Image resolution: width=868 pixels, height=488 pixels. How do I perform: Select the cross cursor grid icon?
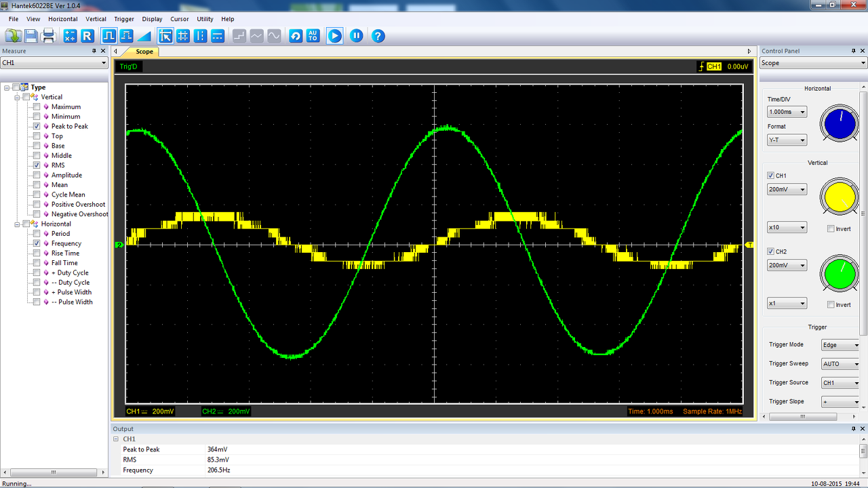tap(183, 36)
